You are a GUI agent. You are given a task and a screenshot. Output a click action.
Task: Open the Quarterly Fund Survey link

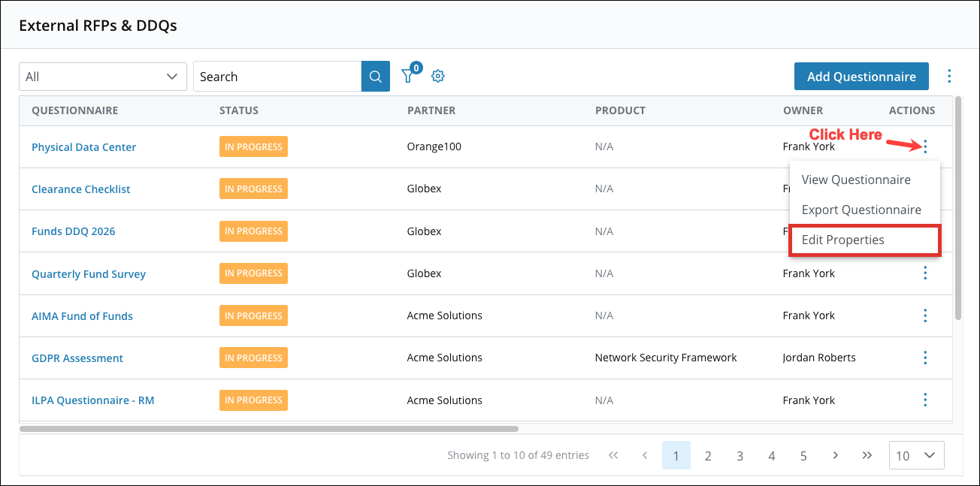pos(89,274)
